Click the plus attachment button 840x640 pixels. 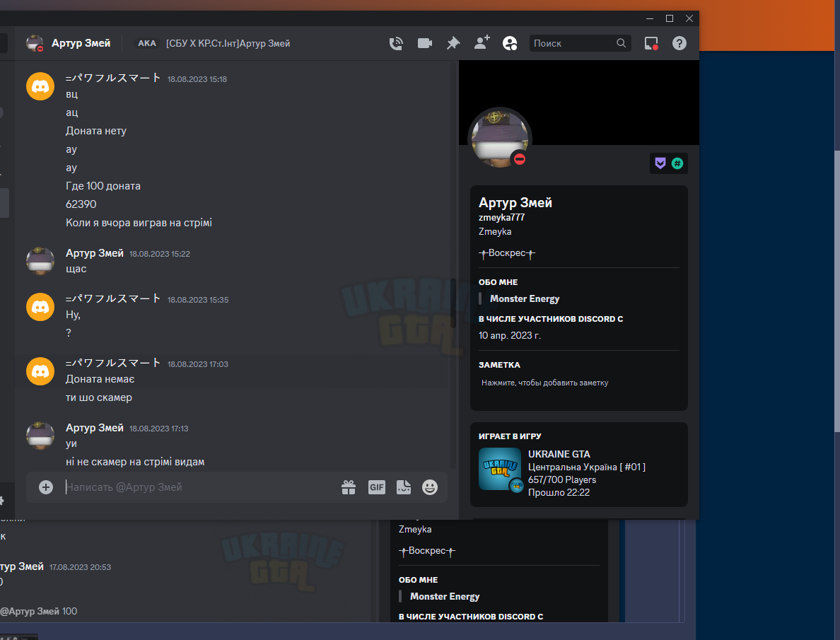46,487
